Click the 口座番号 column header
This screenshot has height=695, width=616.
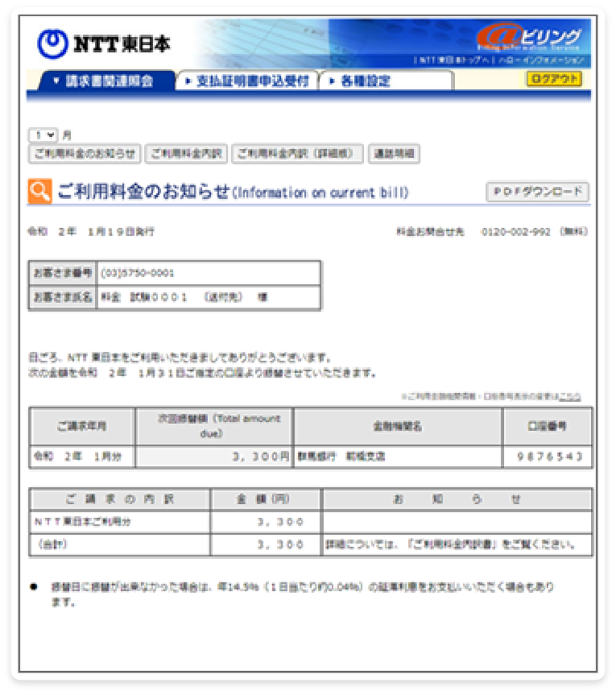[548, 426]
